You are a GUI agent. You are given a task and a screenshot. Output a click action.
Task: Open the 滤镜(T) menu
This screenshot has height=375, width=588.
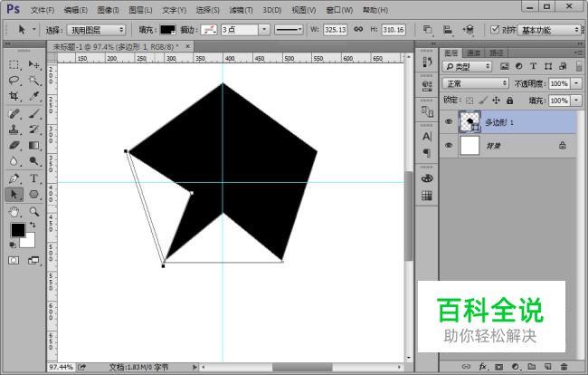241,10
